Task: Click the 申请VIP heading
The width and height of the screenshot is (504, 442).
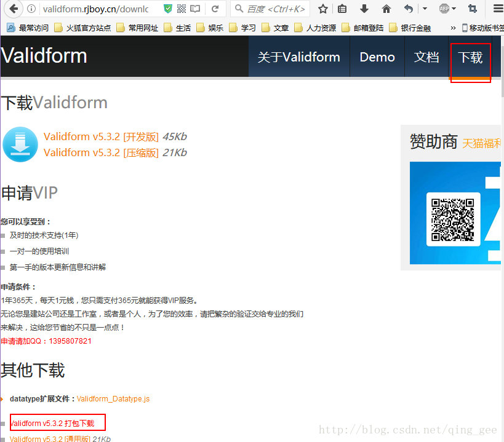Action: click(x=30, y=193)
